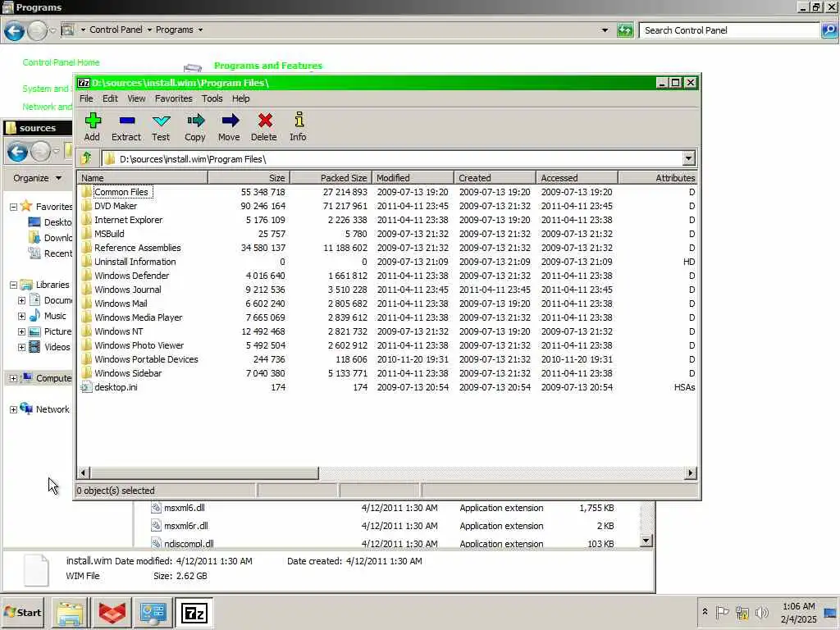Image resolution: width=840 pixels, height=630 pixels.
Task: Sort by the Packed Size column
Action: coord(331,178)
